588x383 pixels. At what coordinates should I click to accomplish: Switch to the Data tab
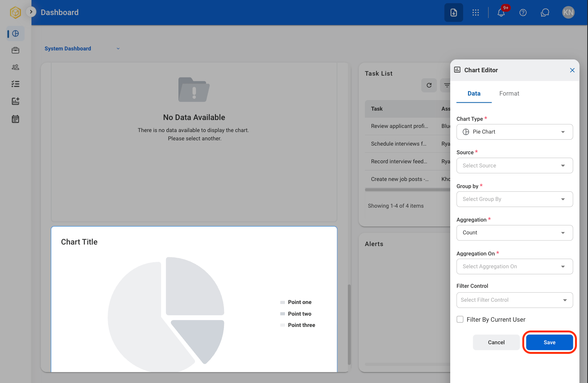(474, 94)
